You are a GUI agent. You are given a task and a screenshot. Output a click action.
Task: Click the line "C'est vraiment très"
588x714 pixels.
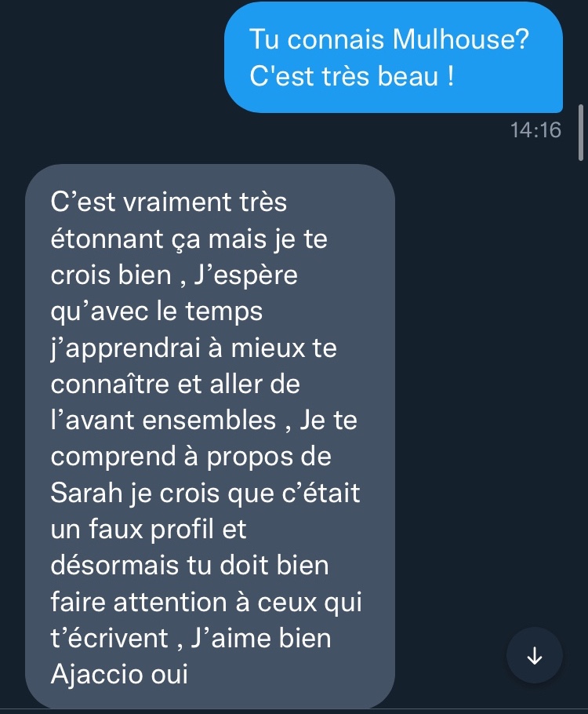pos(169,202)
